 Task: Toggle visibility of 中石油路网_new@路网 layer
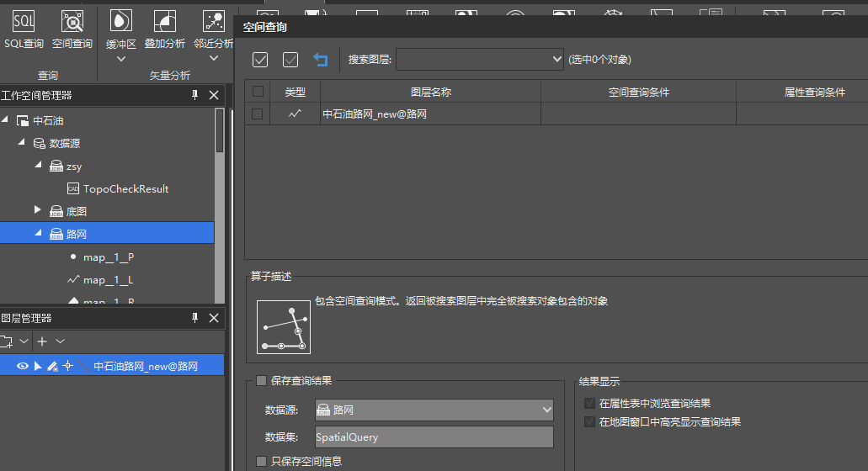pyautogui.click(x=22, y=366)
